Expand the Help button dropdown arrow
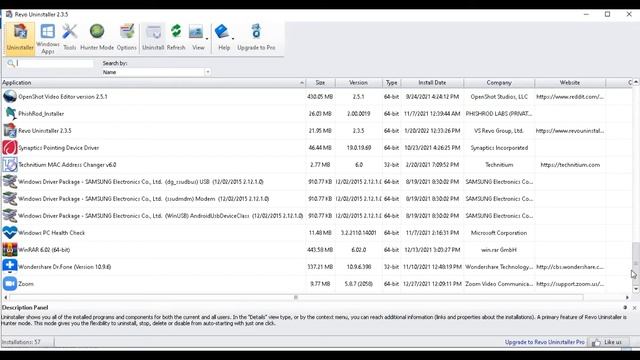 point(233,39)
